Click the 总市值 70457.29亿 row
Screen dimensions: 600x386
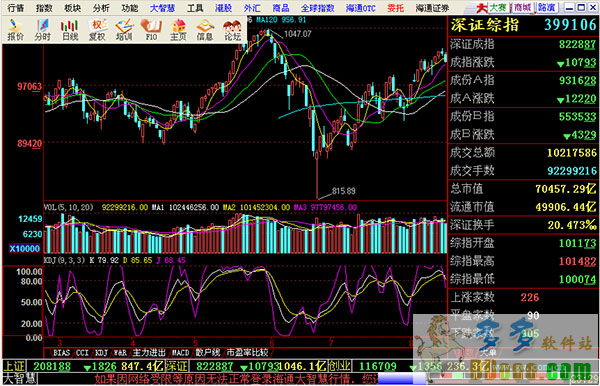(x=523, y=189)
